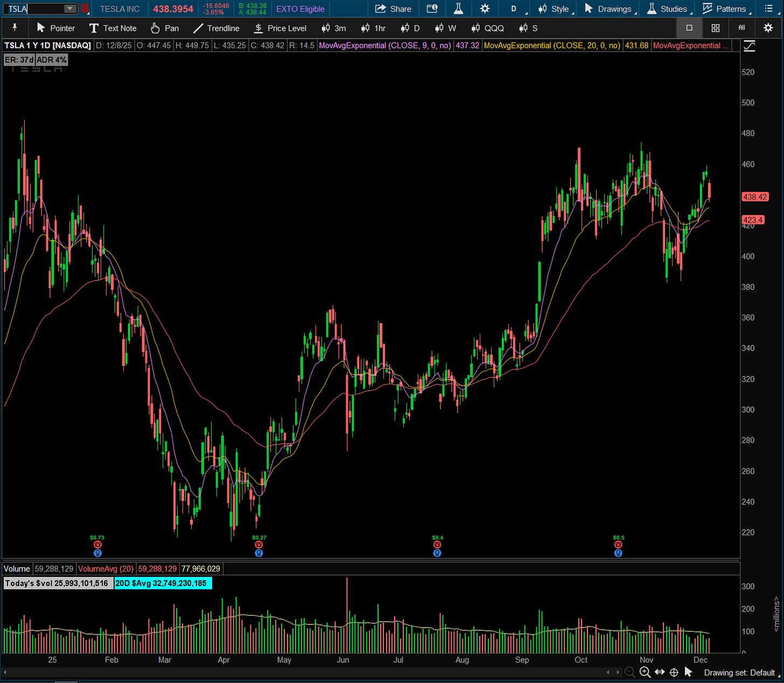
Task: Click the 438.42 price bubble on axis
Action: click(755, 197)
